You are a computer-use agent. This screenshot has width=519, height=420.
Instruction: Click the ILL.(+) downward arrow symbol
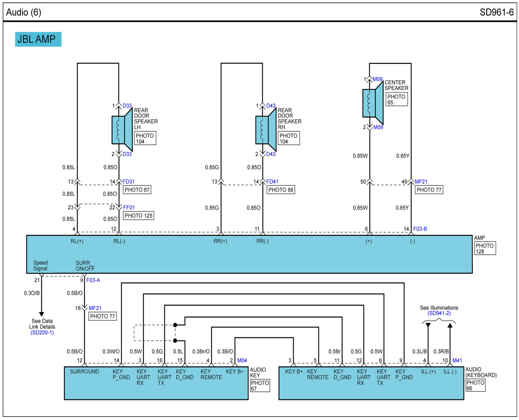(428, 325)
